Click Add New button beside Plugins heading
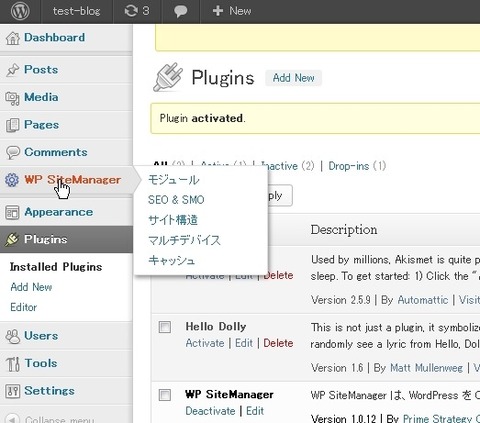The width and height of the screenshot is (480, 423). [x=293, y=78]
